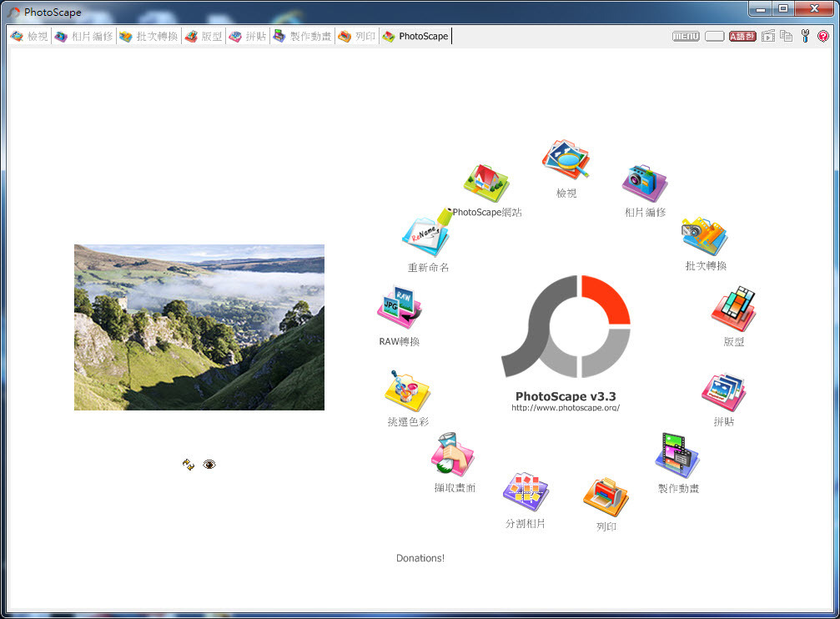Open the 拼貼 combine icon in the circle
This screenshot has height=619, width=840.
tap(724, 392)
